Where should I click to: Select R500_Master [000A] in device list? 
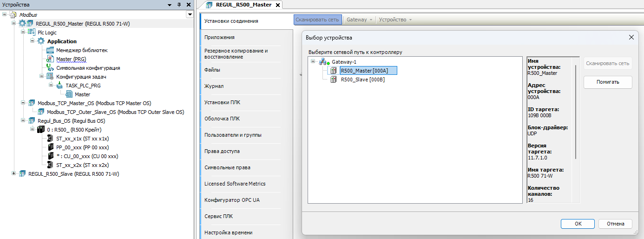[364, 71]
